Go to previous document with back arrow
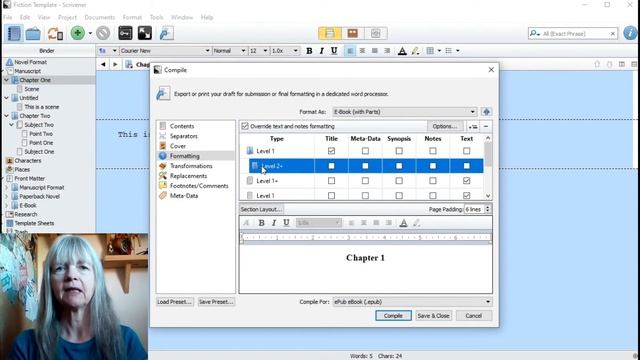This screenshot has width=640, height=360. click(103, 64)
